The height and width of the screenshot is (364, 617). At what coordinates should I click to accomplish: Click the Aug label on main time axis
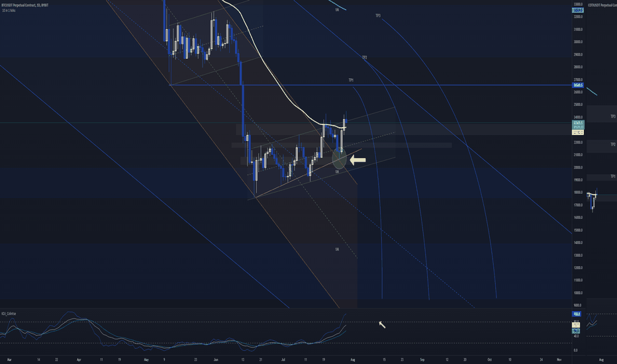coord(353,359)
